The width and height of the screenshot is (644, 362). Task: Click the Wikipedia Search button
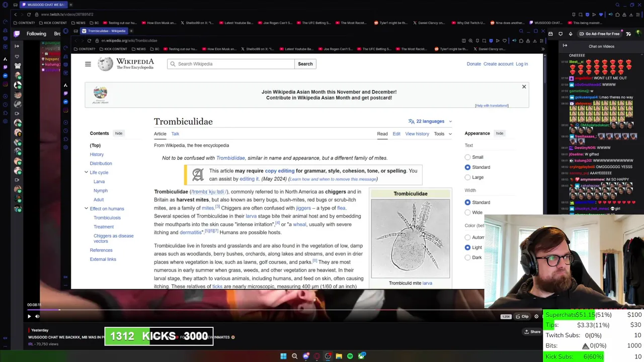click(x=305, y=64)
